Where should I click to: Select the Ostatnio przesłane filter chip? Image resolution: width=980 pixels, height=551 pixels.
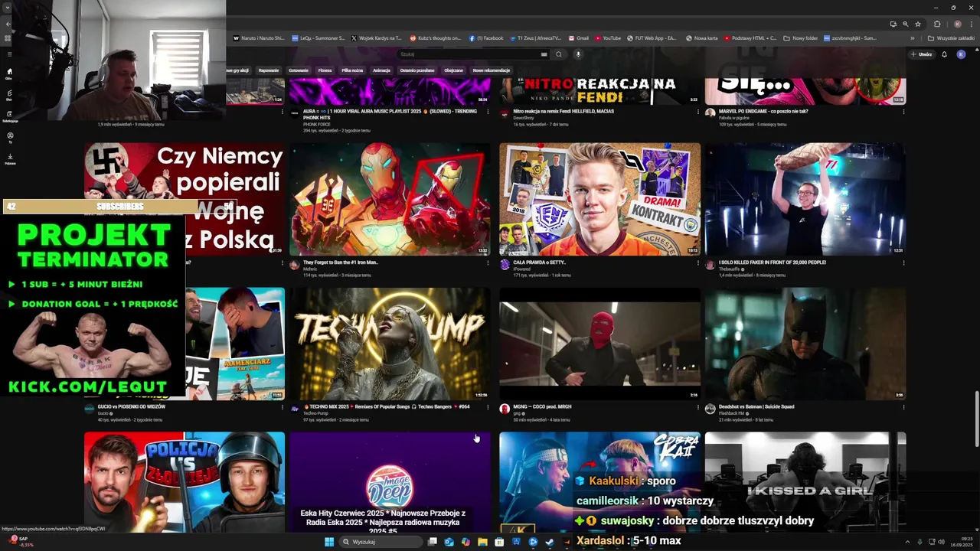417,70
